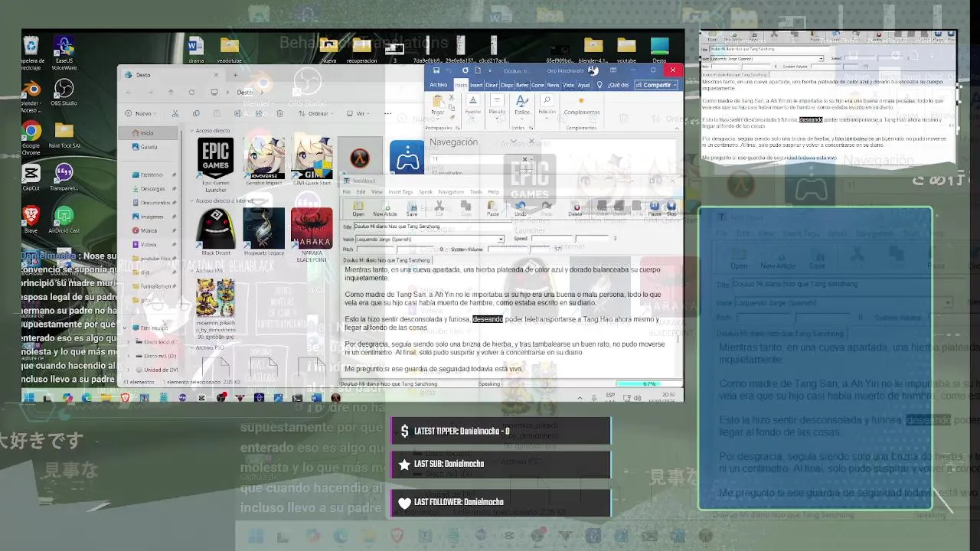Open the Estilos styles gallery in Word
Viewport: 980px width, 551px height.
(x=522, y=105)
